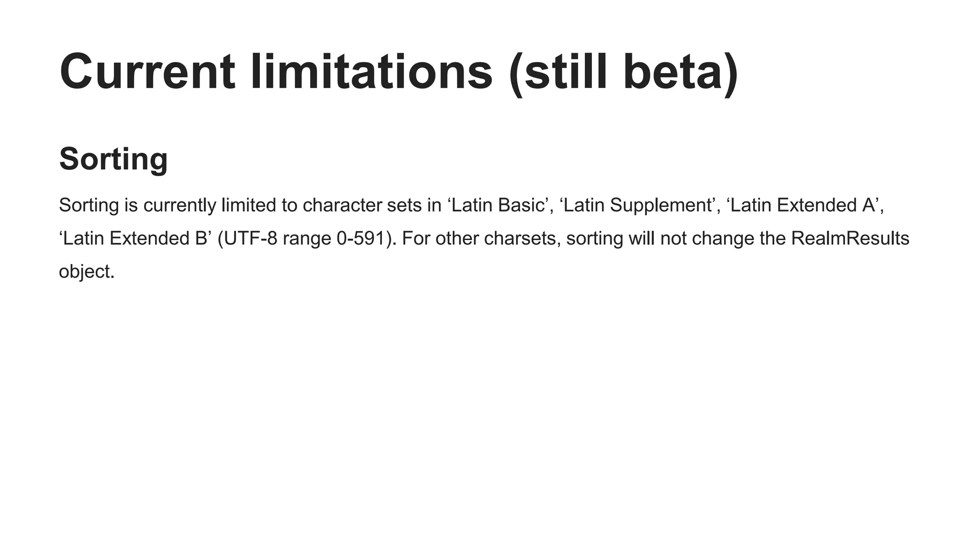Click the word 'limitations' in the title

[371, 72]
